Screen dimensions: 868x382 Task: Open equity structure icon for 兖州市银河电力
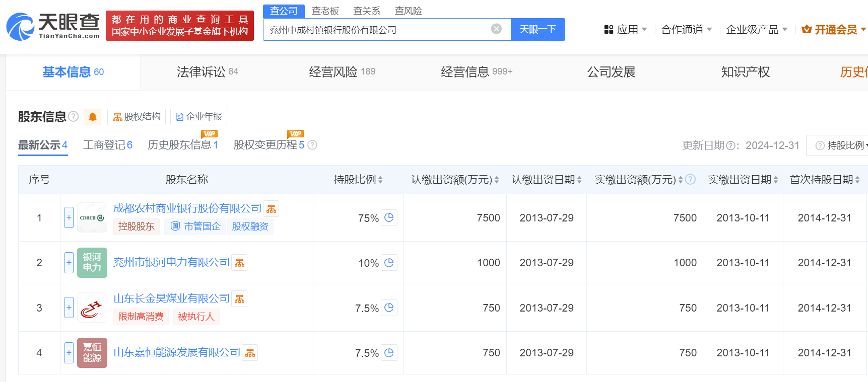(x=239, y=263)
